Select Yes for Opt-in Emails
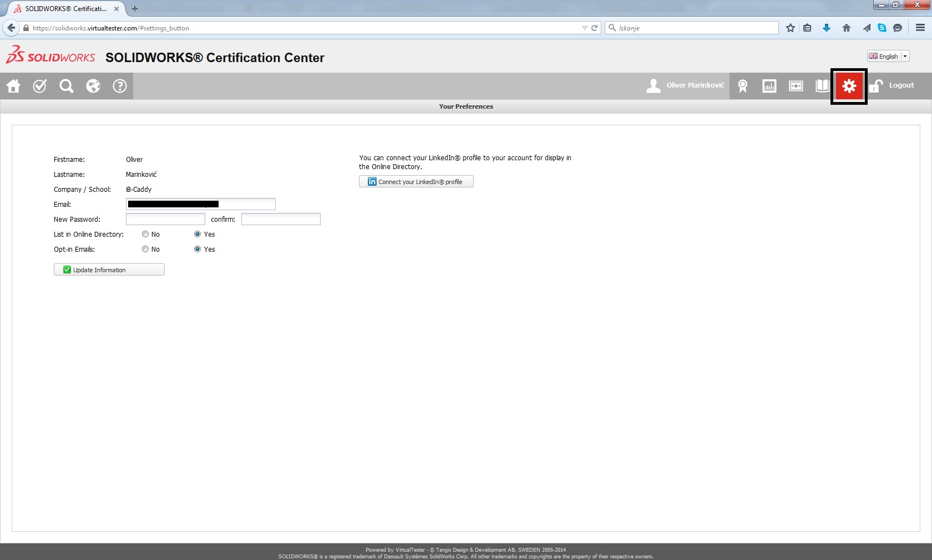The image size is (932, 560). [197, 250]
